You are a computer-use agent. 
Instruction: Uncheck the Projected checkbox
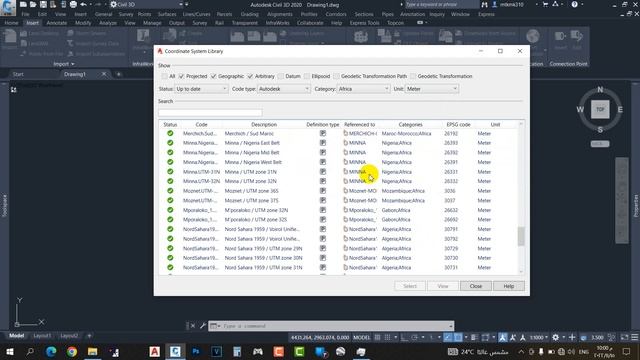click(181, 76)
